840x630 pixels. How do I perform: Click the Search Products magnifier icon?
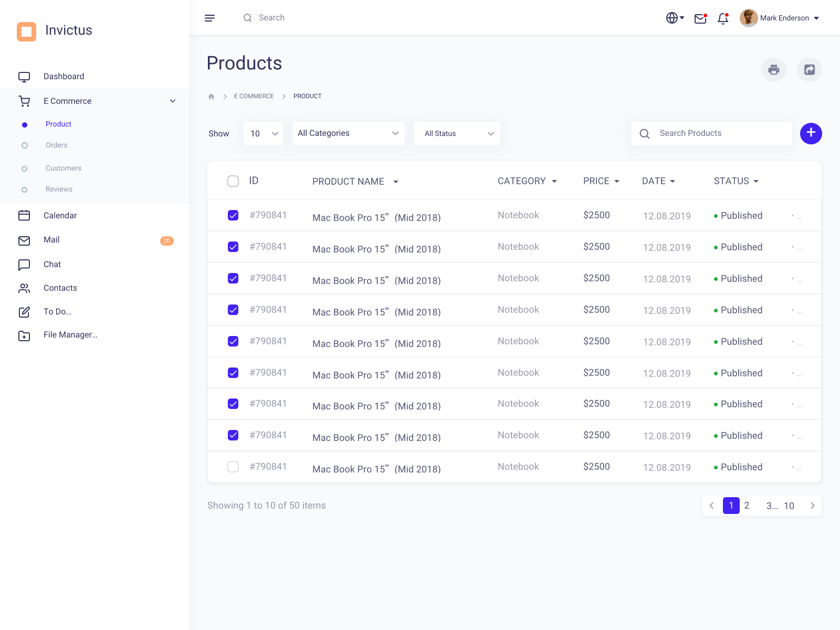tap(645, 134)
